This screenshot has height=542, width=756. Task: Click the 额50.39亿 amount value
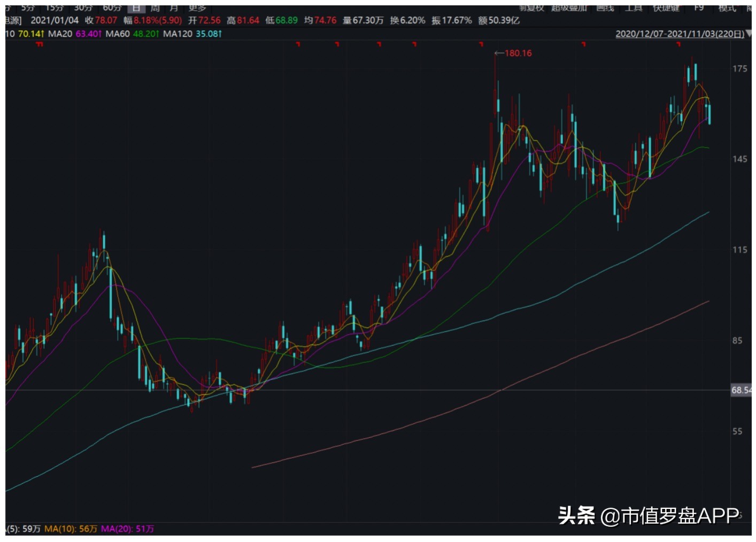pyautogui.click(x=499, y=20)
